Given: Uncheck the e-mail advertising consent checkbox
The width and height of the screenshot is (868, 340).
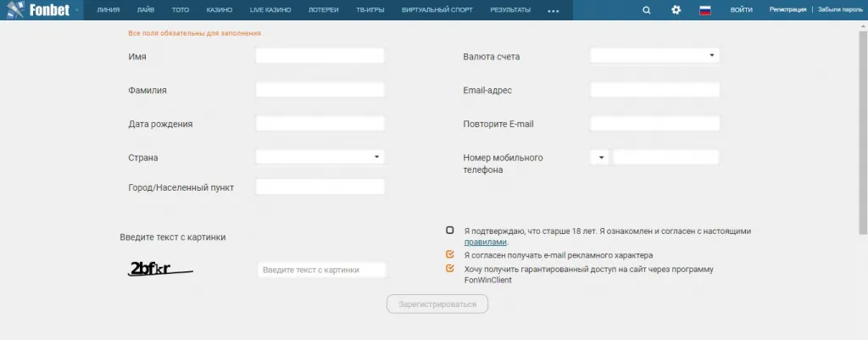Looking at the screenshot, I should click(449, 254).
